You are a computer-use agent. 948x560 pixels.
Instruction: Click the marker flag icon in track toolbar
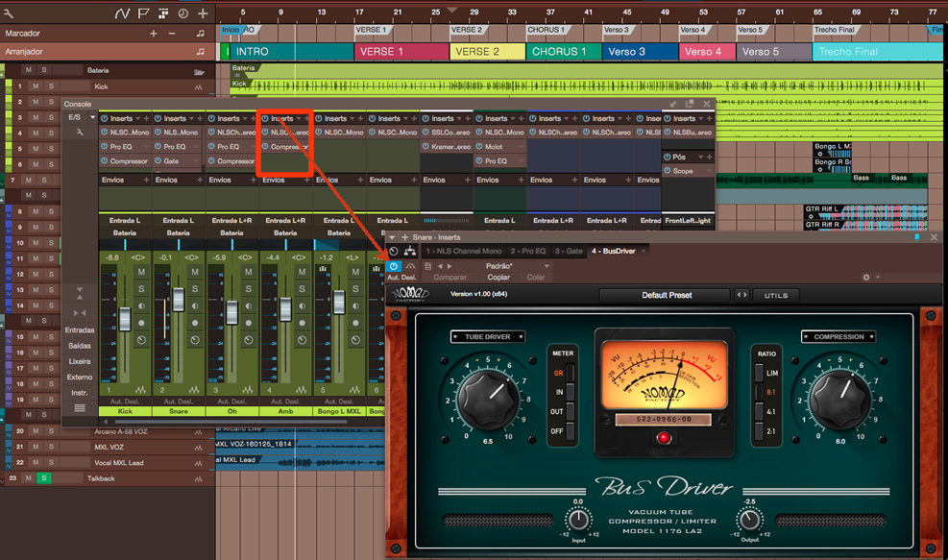pos(143,12)
